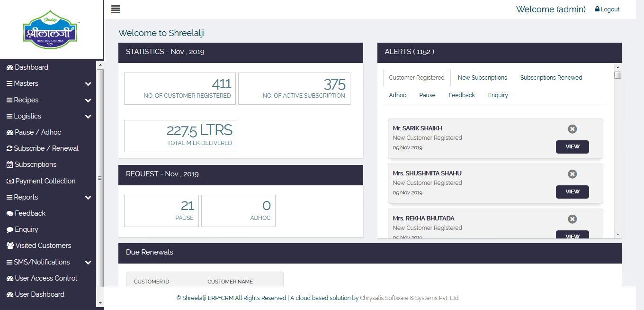The image size is (644, 310).
Task: Switch to Subscriptions Renewed tab
Action: tap(551, 78)
